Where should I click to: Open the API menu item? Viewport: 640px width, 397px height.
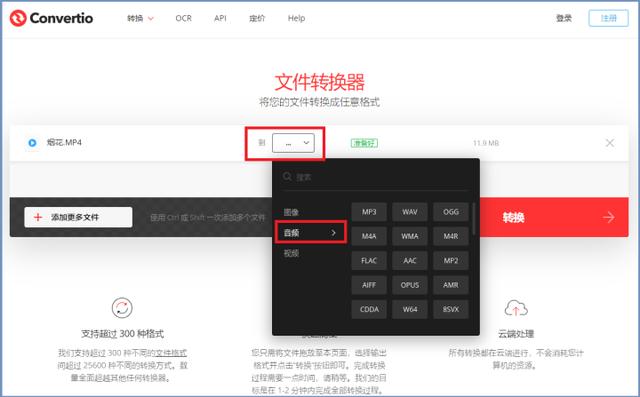coord(220,18)
